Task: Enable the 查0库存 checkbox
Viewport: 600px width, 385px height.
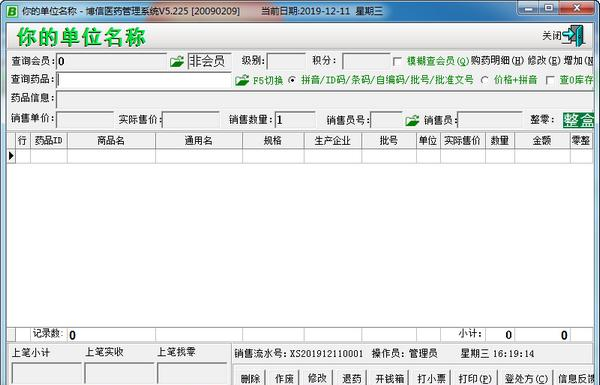Action: [550, 80]
